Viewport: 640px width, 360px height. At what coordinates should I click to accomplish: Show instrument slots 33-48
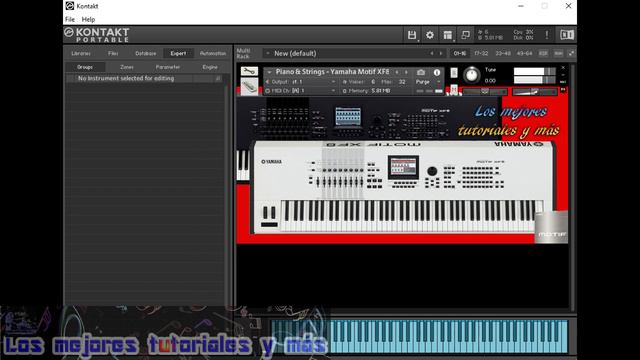tap(503, 53)
